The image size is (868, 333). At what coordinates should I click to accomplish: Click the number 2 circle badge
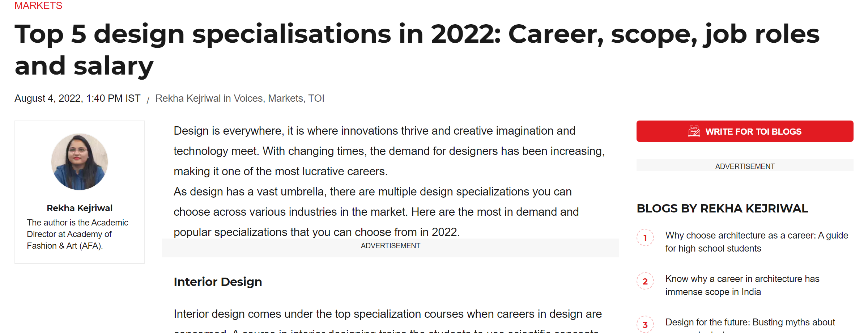pyautogui.click(x=645, y=281)
